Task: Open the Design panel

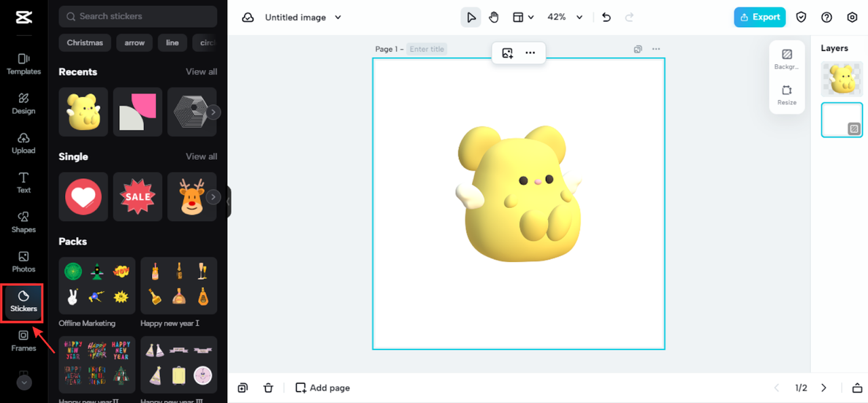Action: [24, 104]
